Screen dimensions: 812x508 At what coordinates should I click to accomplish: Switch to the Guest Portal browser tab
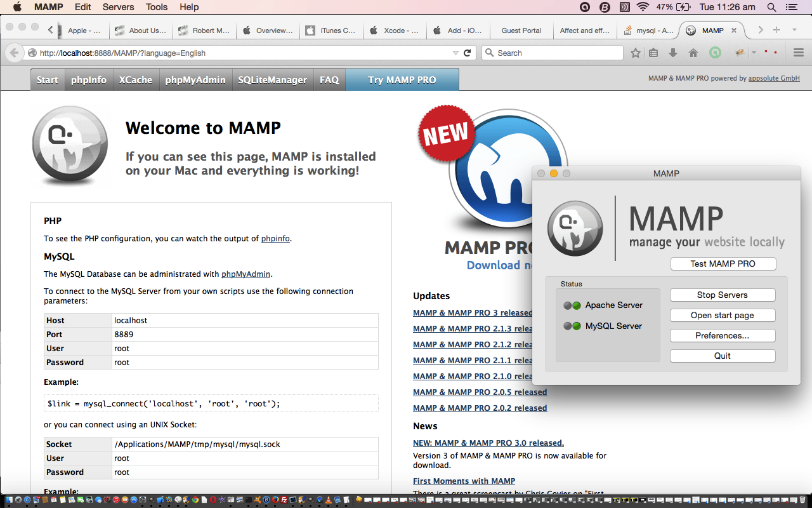click(x=521, y=30)
